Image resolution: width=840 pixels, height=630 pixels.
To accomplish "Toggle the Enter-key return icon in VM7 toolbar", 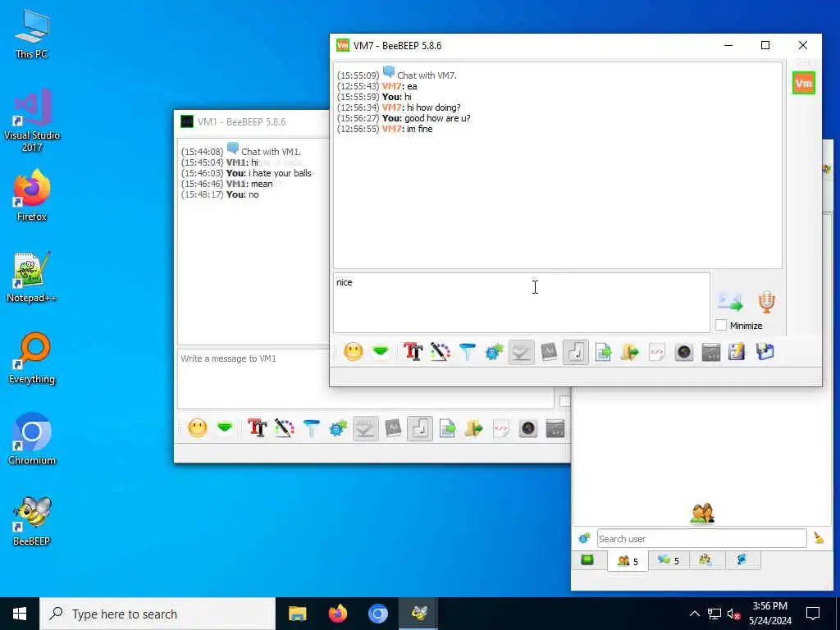I will (x=576, y=352).
